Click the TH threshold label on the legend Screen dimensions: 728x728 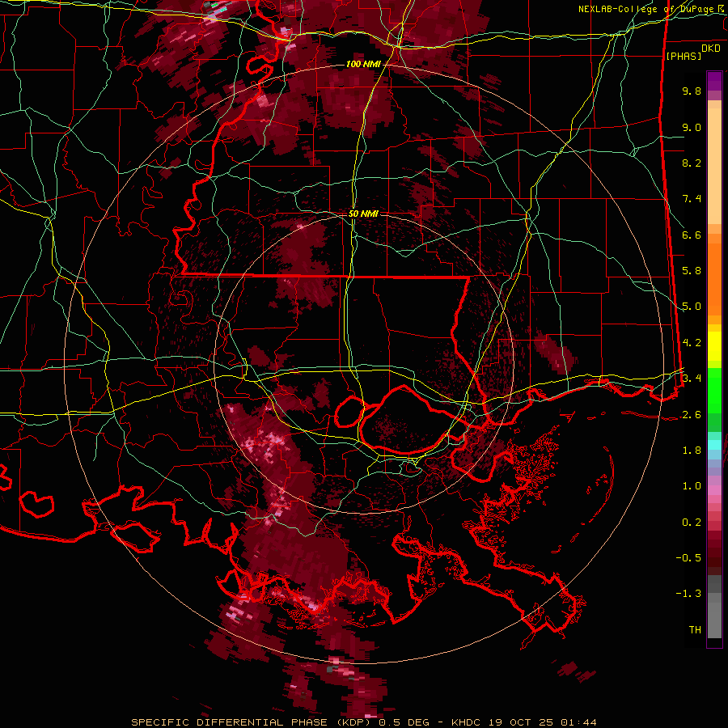[x=695, y=629]
